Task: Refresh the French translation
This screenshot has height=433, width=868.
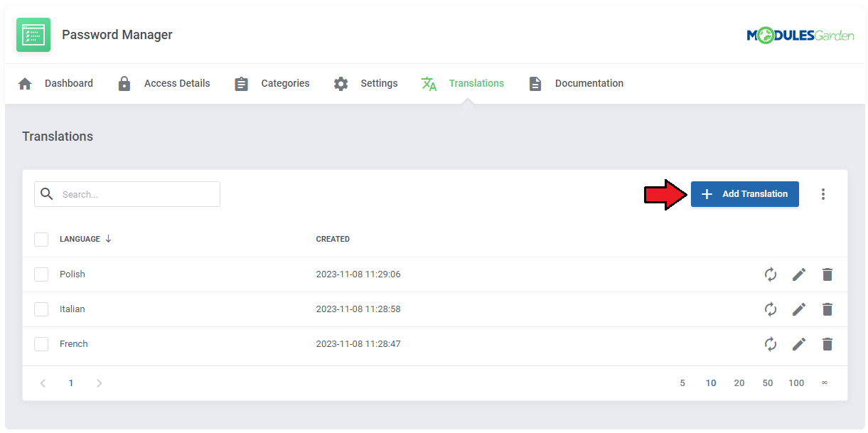Action: point(771,344)
